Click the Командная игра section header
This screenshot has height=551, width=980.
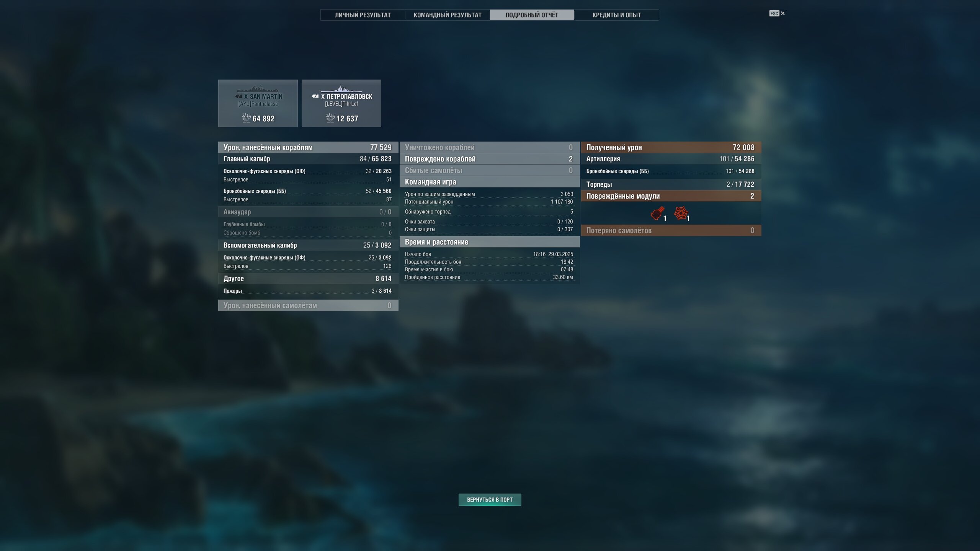point(490,182)
